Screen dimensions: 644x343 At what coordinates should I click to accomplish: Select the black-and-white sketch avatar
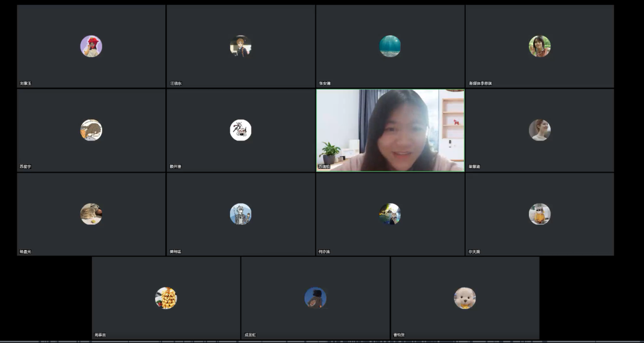(x=241, y=130)
